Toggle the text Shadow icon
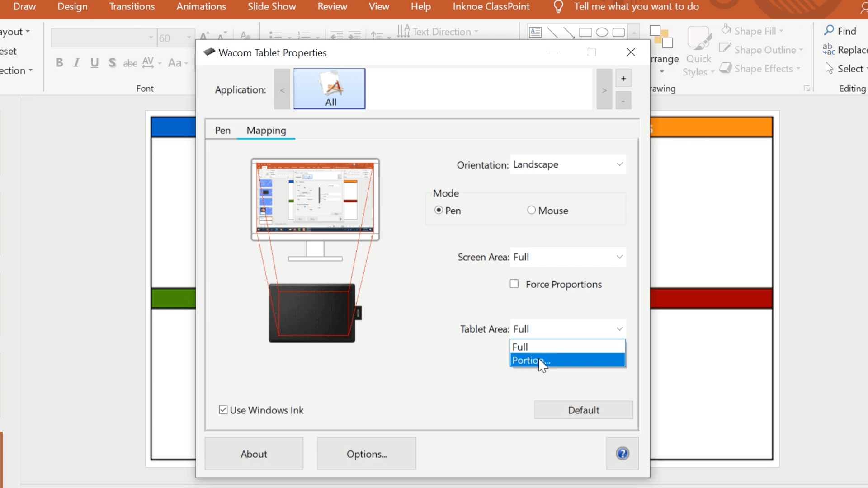This screenshot has width=868, height=488. click(x=112, y=63)
